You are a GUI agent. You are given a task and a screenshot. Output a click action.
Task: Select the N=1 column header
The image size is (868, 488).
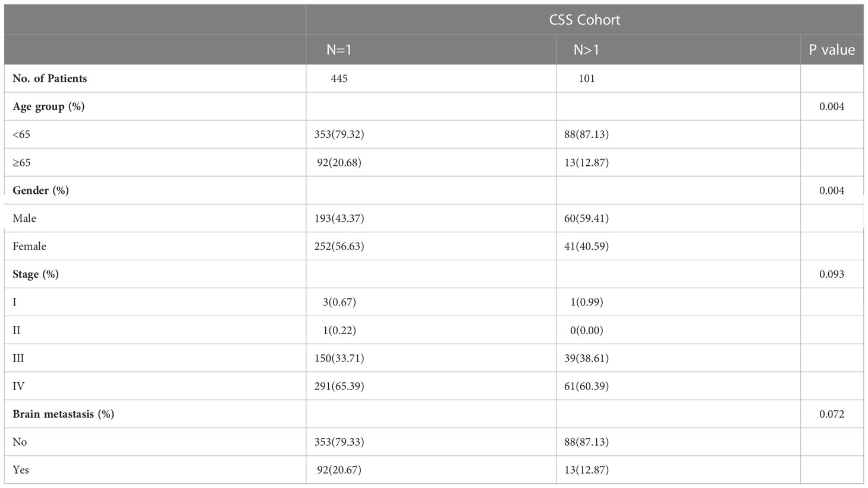(431, 50)
